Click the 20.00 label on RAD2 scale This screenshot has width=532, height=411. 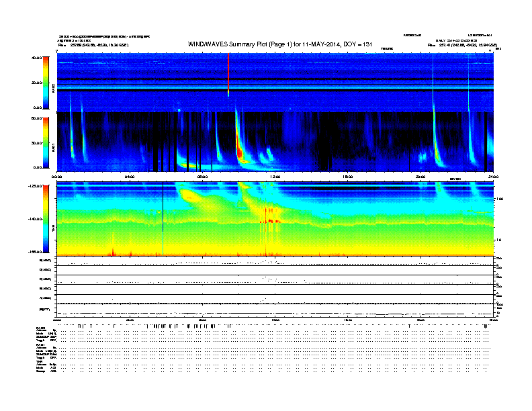click(37, 83)
